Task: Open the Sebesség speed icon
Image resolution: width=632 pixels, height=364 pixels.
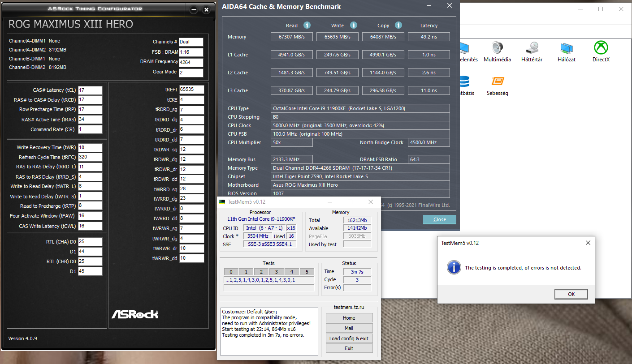Action: point(498,86)
